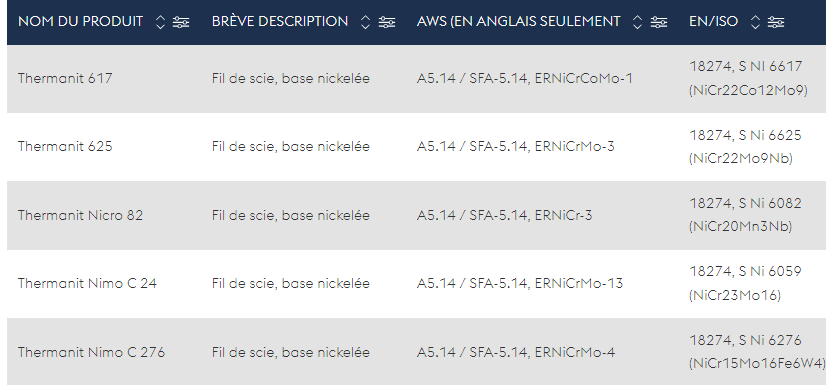Open the Thermanit Nimo C 24 product

[x=87, y=283]
